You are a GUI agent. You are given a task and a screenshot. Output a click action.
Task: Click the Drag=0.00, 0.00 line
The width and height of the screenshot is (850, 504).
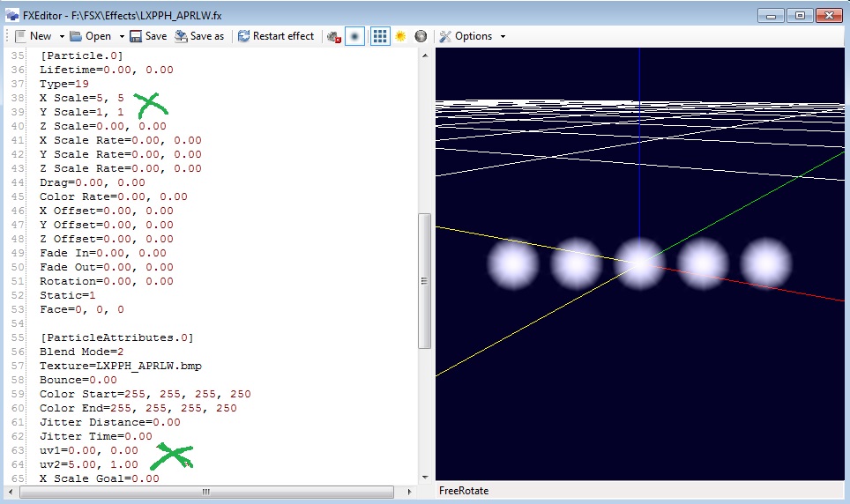click(93, 182)
